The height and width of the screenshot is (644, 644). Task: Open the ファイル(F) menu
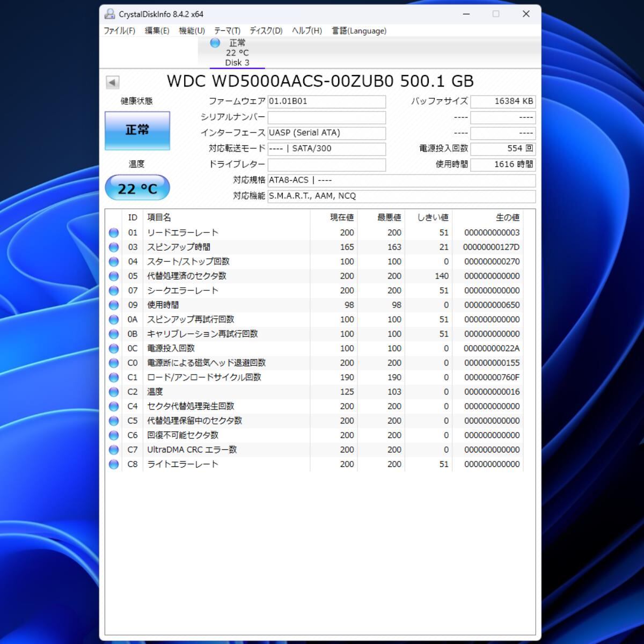point(119,31)
